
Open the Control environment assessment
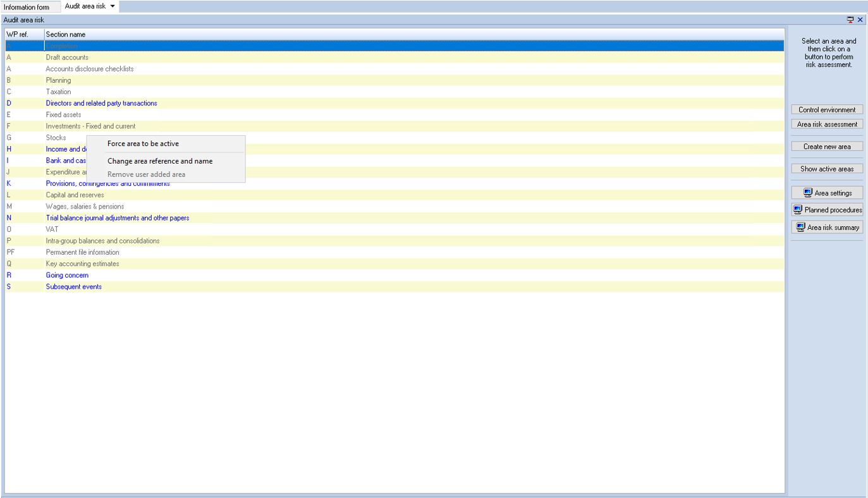pyautogui.click(x=827, y=110)
